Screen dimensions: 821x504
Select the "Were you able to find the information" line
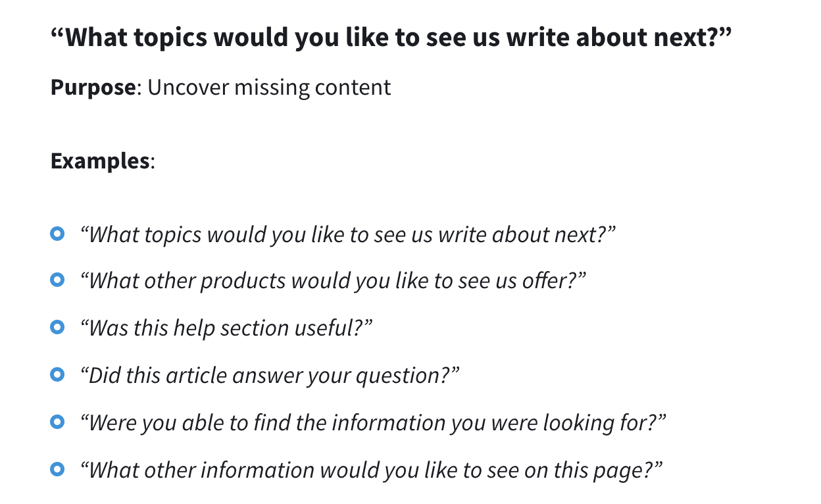pyautogui.click(x=373, y=422)
